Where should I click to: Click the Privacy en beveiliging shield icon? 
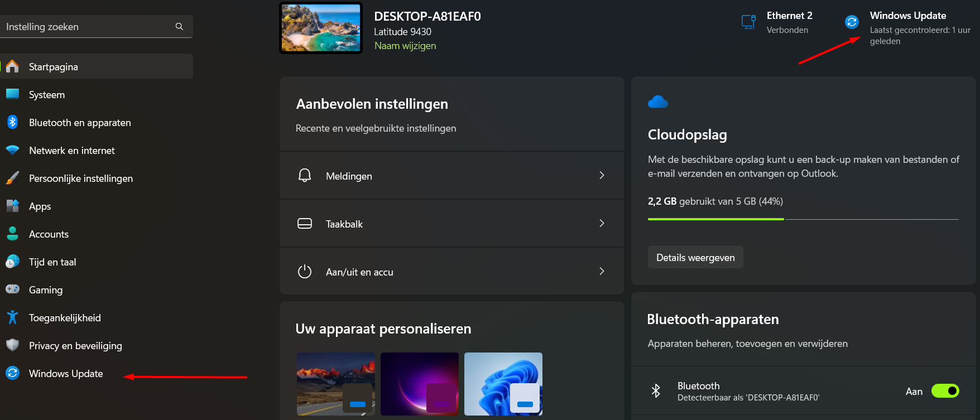tap(12, 345)
